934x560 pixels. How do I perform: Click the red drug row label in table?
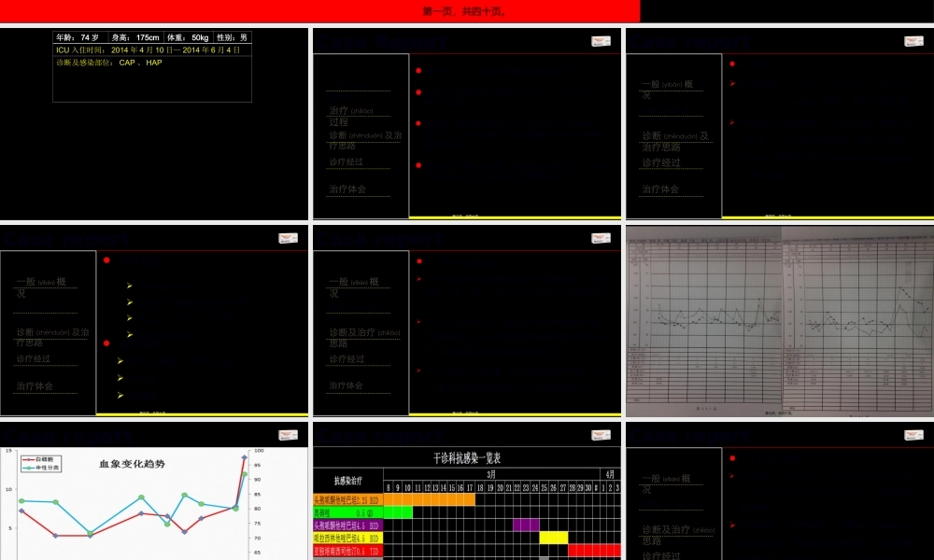click(347, 551)
